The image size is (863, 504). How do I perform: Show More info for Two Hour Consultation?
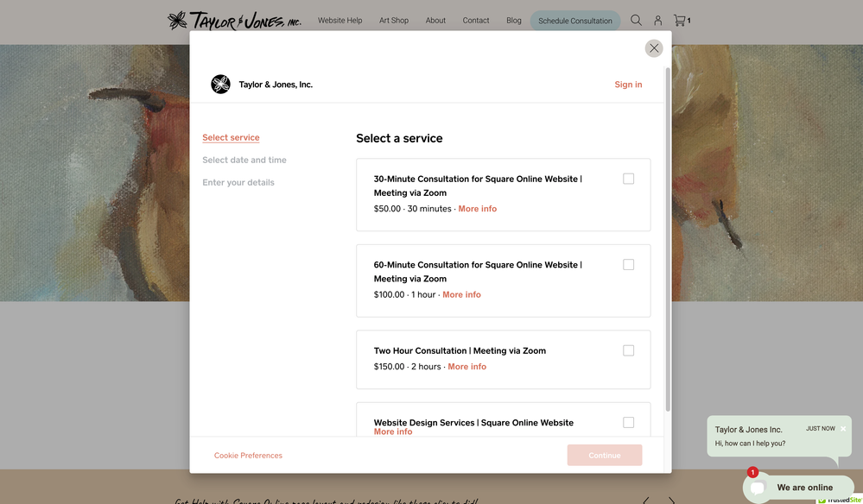[466, 367]
